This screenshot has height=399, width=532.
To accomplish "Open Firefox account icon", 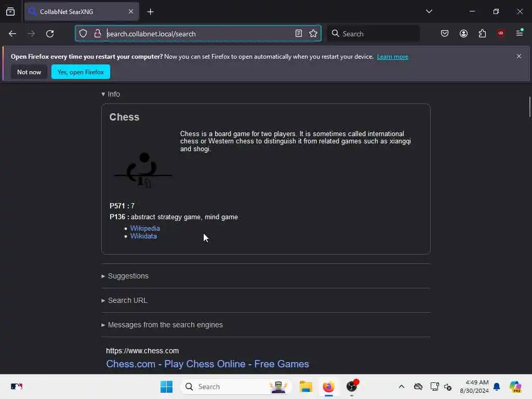I will [463, 33].
